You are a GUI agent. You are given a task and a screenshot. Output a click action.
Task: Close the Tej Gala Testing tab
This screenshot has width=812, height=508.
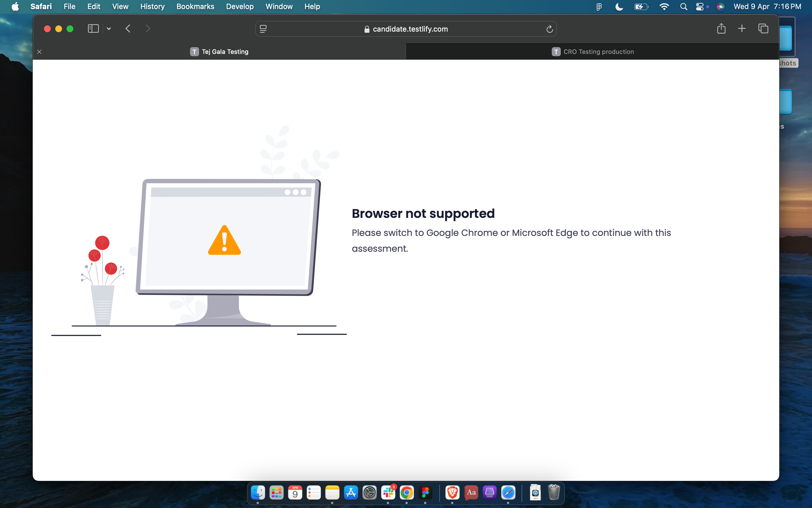(39, 52)
